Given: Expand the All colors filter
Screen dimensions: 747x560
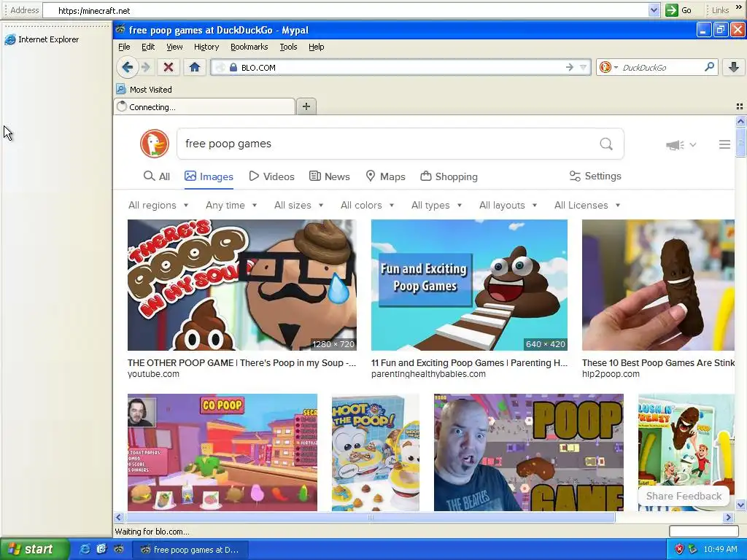Looking at the screenshot, I should pyautogui.click(x=368, y=205).
